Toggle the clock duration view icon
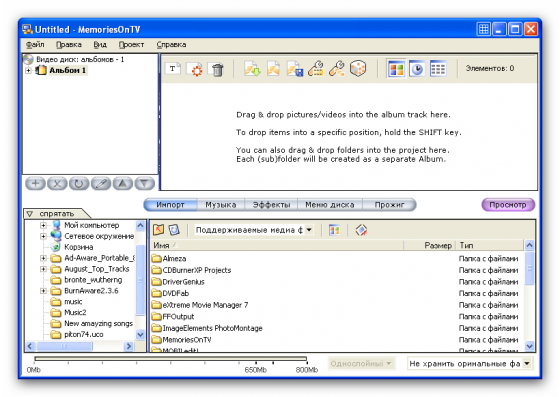 417,69
